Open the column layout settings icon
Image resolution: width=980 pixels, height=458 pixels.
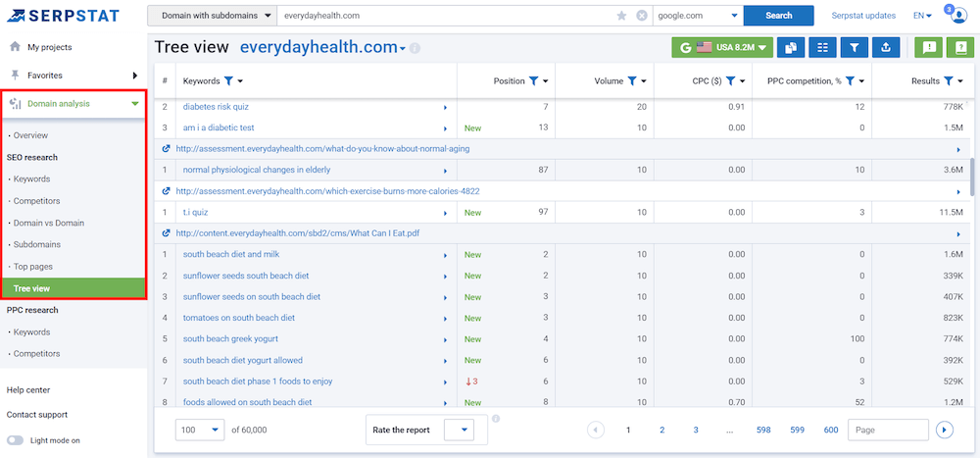pyautogui.click(x=823, y=47)
